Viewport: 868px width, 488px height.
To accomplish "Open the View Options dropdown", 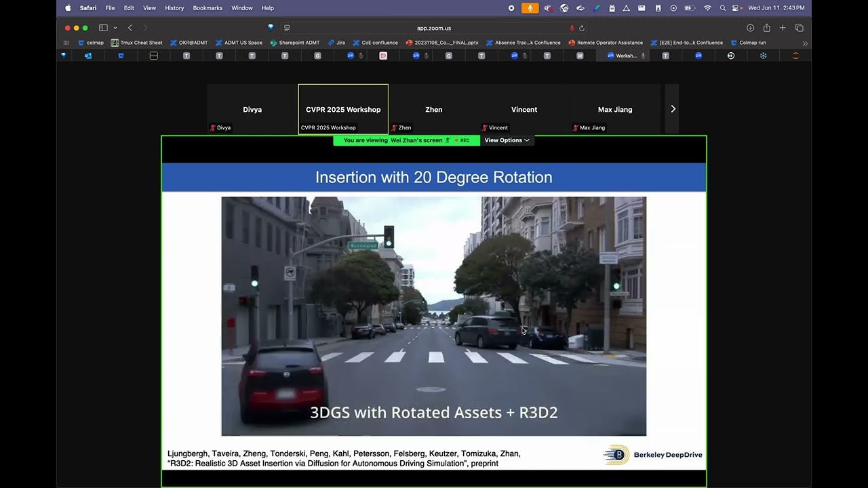I will pos(507,140).
